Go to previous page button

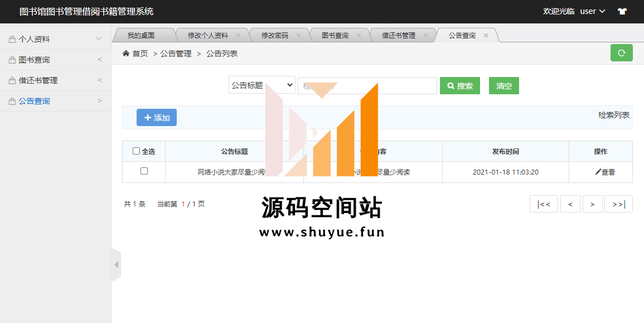570,204
